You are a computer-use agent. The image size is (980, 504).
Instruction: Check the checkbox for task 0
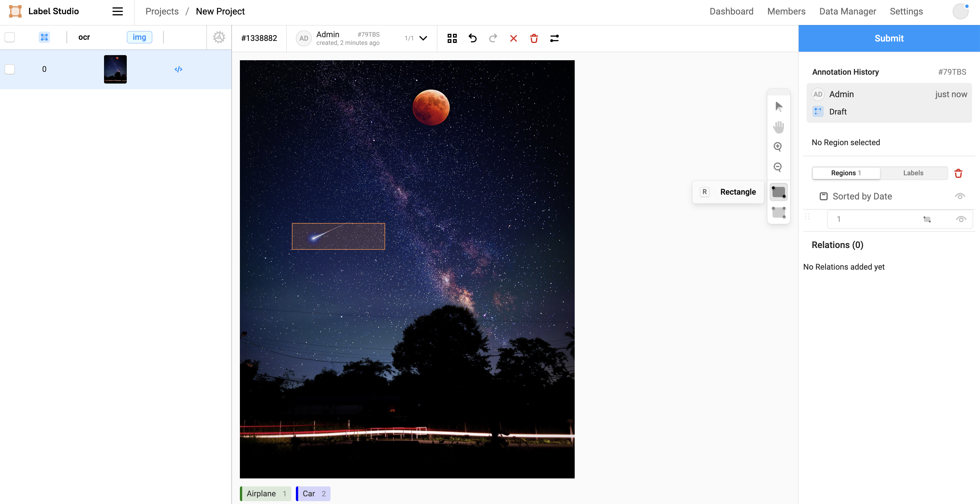[x=10, y=69]
